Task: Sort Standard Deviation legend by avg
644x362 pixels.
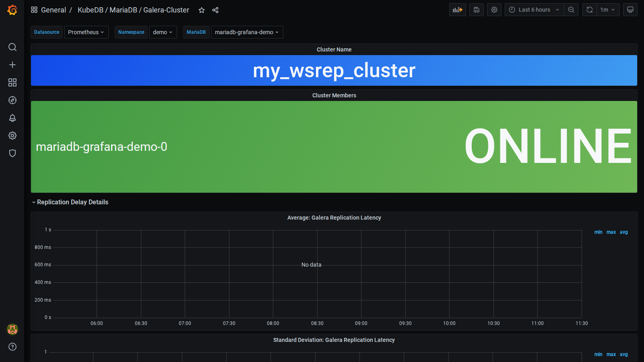Action: coord(623,354)
